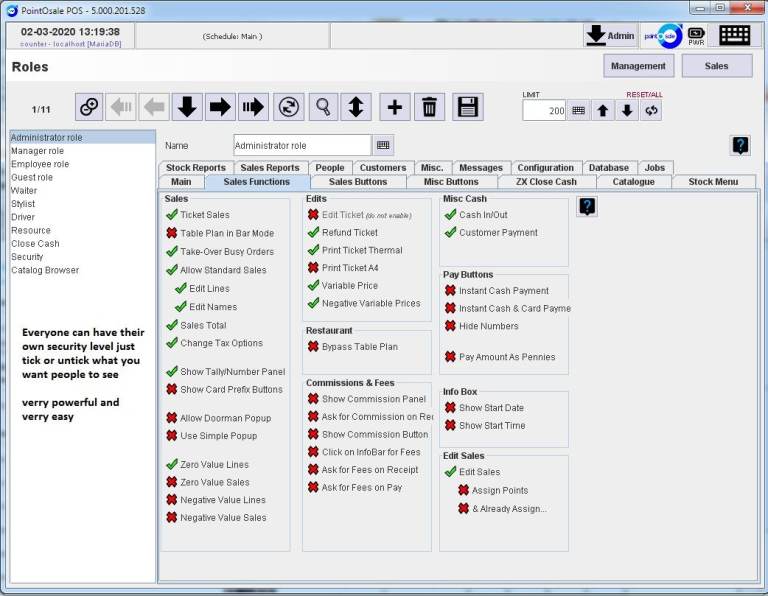The width and height of the screenshot is (768, 596).
Task: Open the Configuration tab
Action: (545, 168)
